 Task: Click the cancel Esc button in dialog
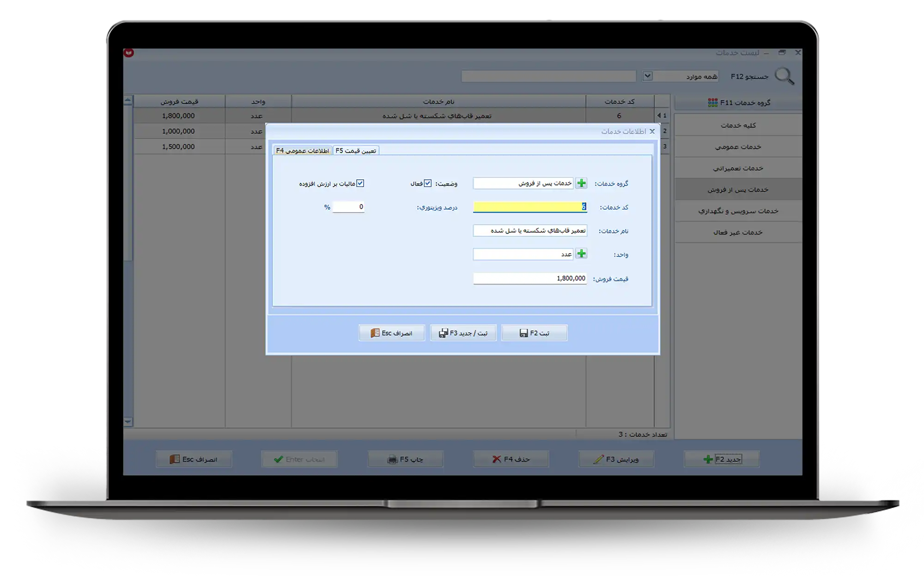click(x=391, y=333)
